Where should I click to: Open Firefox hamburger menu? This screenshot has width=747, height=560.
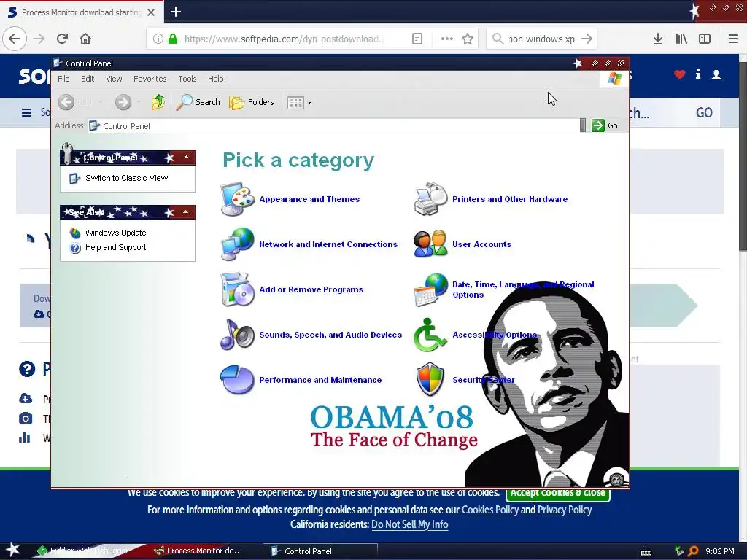[732, 39]
